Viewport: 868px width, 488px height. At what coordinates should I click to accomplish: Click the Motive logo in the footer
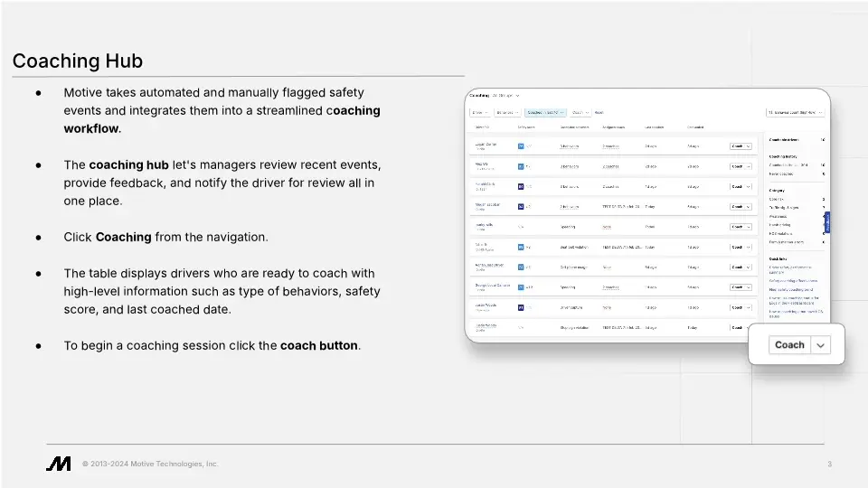click(59, 464)
